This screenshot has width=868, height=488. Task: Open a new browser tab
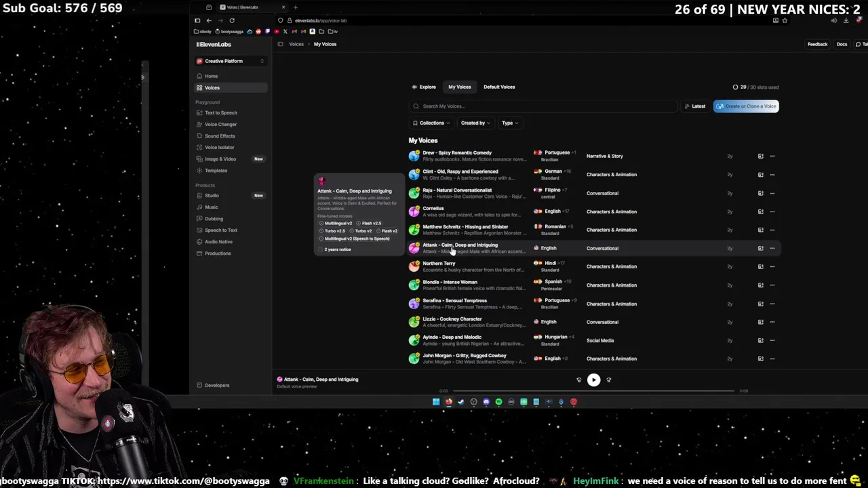(295, 7)
